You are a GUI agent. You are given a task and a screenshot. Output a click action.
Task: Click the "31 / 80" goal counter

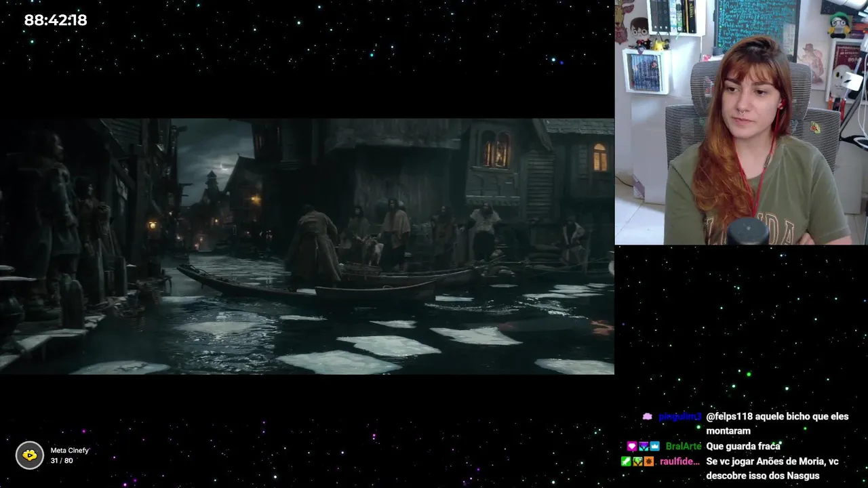pos(62,461)
